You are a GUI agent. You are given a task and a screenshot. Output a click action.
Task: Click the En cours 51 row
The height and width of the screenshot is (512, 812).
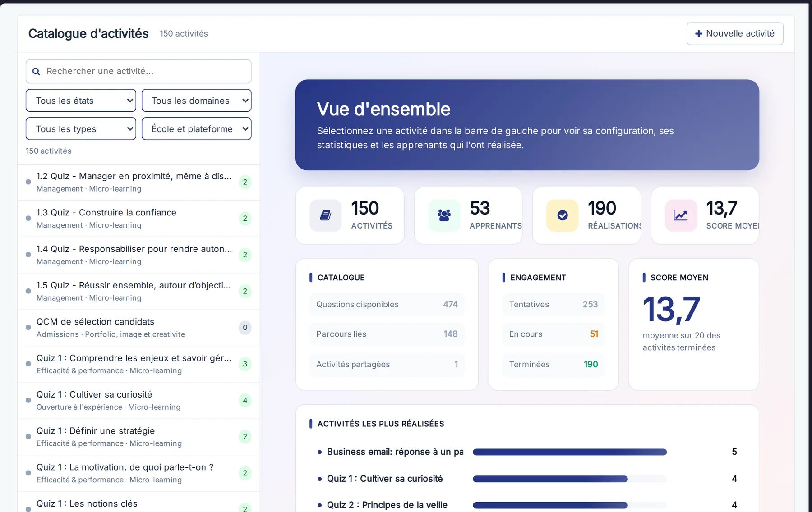(554, 334)
